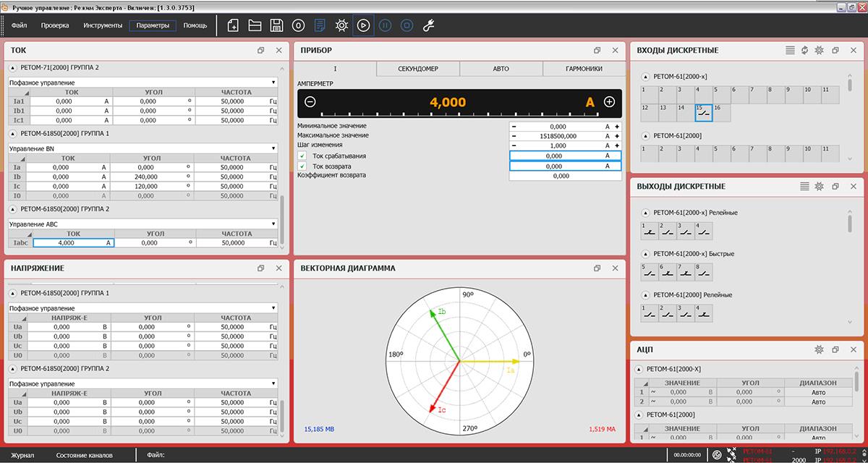The width and height of the screenshot is (868, 463).
Task: Toggle relay output 4 of РЕТОМ-61[2000] Релейные
Action: (x=704, y=313)
